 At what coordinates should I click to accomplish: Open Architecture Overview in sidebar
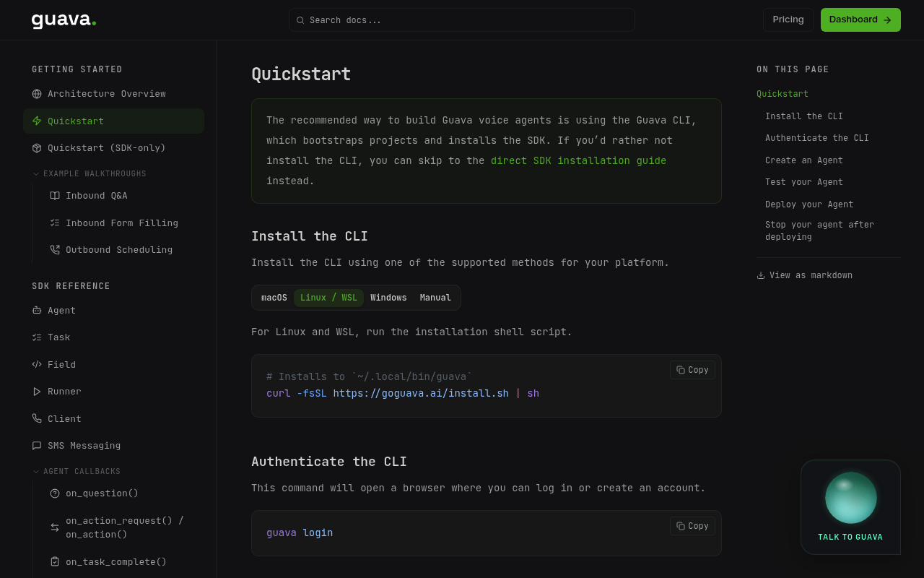pos(113,94)
